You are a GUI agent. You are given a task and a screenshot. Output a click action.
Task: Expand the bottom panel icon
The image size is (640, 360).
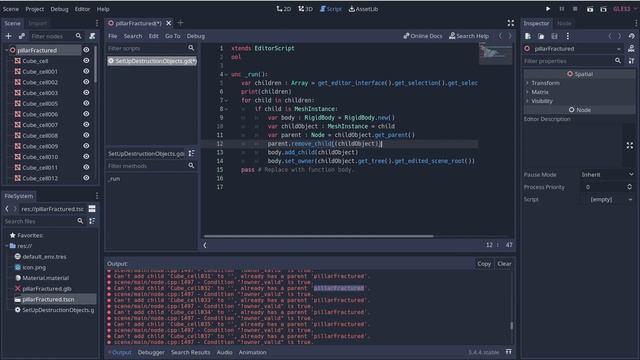pos(509,351)
